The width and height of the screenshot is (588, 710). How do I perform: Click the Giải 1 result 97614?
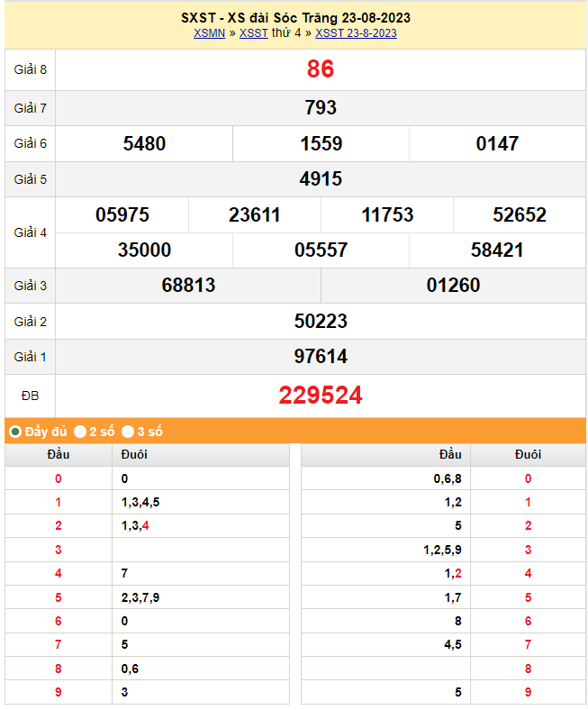click(x=321, y=357)
